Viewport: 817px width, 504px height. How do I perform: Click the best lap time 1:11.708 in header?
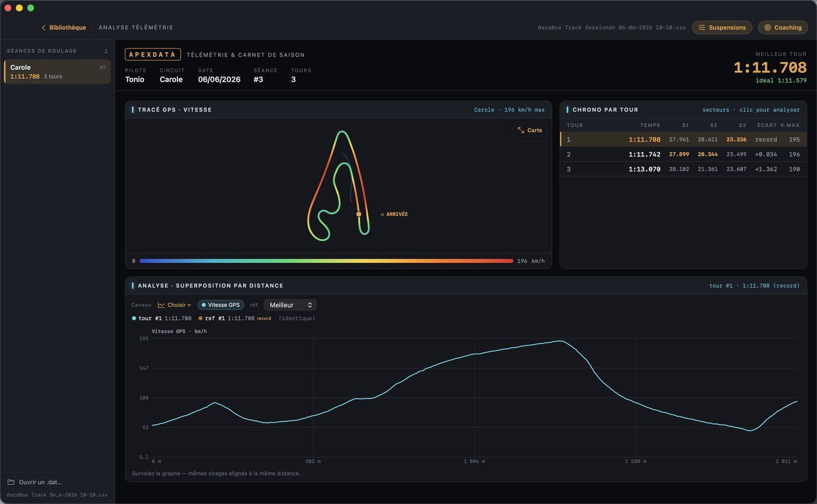770,67
